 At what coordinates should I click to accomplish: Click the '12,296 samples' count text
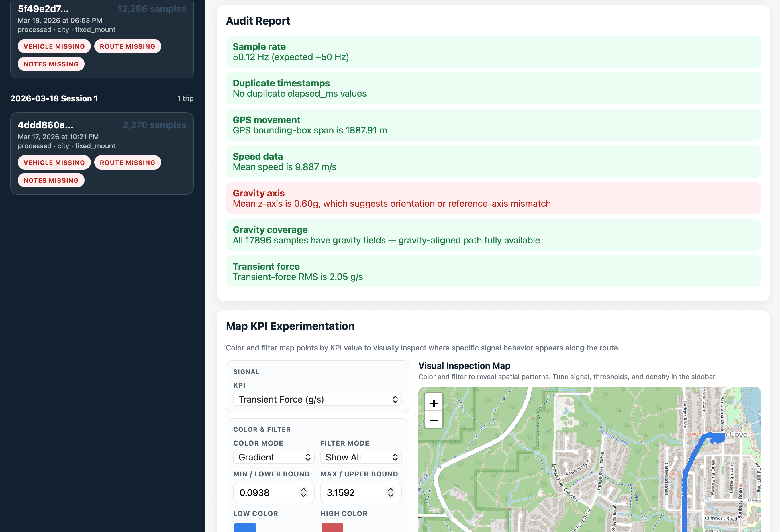point(152,9)
